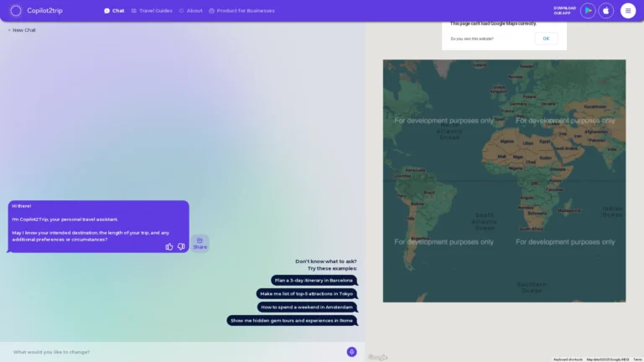This screenshot has height=362, width=644.
Task: Open the Apple App Store icon
Action: coord(606,11)
